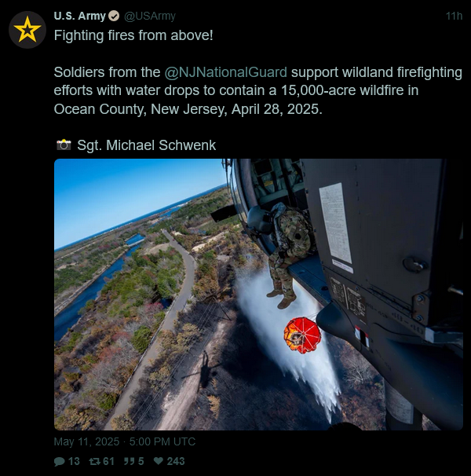
Task: Click the Fighting fires from above! text
Action: (x=133, y=35)
